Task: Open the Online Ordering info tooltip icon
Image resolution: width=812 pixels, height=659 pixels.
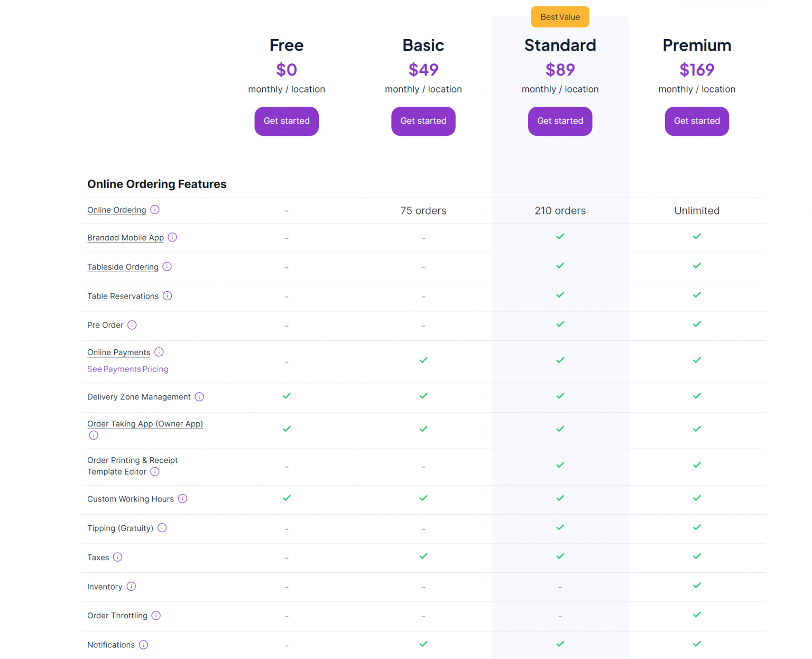Action: click(155, 210)
